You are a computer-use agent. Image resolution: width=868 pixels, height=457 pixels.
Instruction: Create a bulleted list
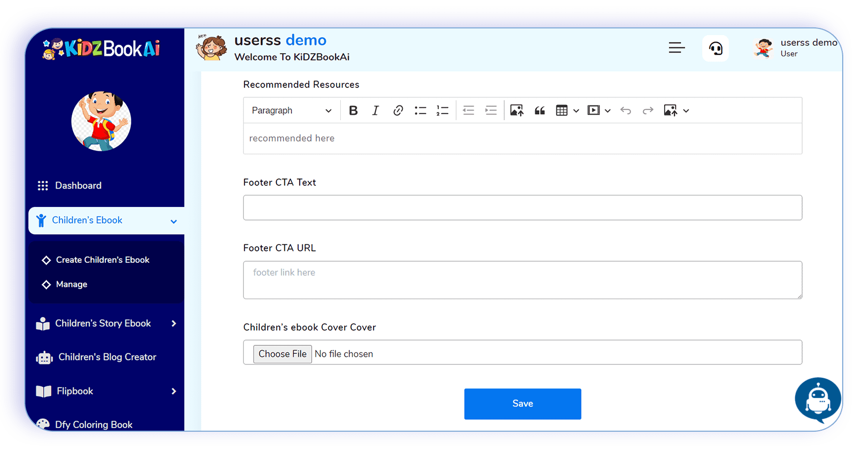420,111
